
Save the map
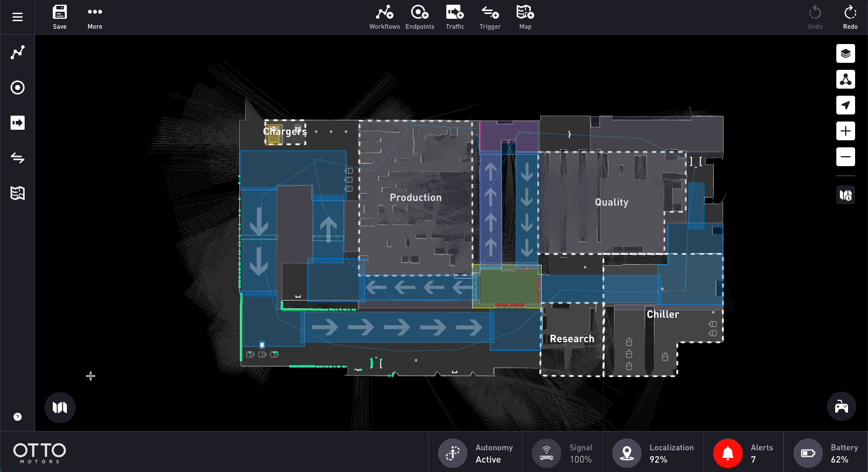click(60, 17)
